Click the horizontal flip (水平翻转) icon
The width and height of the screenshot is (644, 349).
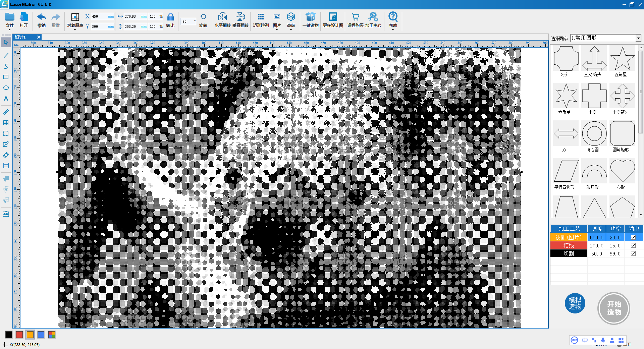tap(222, 17)
